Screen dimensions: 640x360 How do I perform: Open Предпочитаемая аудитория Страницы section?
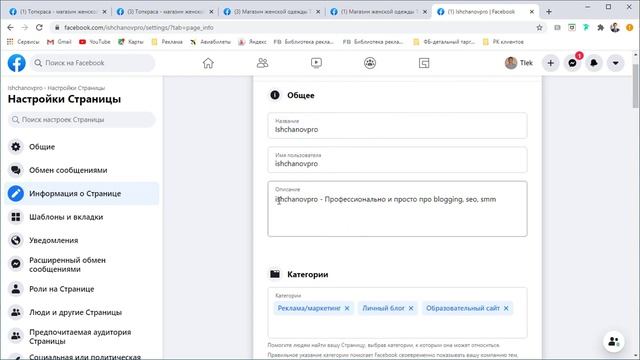tap(82, 336)
